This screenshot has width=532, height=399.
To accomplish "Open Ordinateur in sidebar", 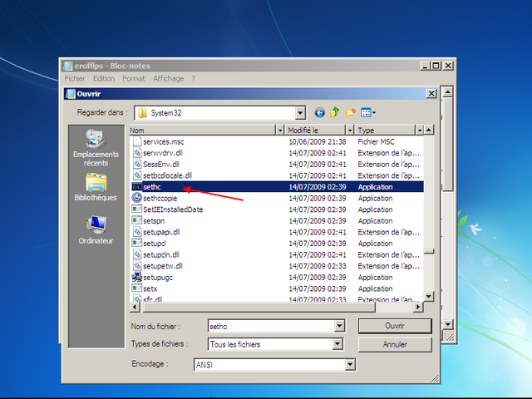I will [x=96, y=230].
